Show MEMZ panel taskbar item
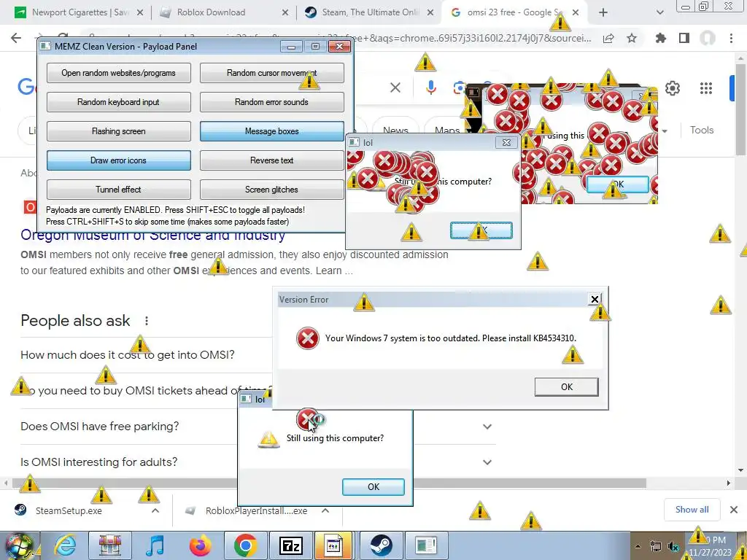This screenshot has height=560, width=747. pos(426,545)
